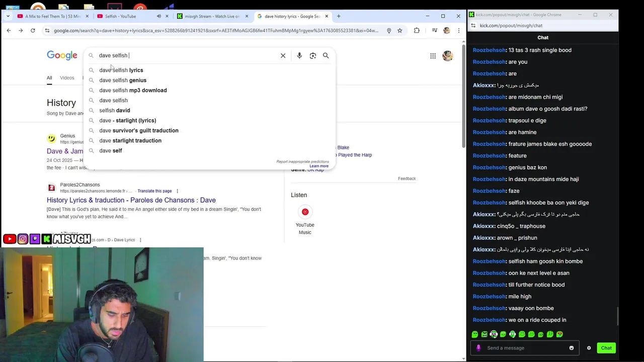This screenshot has height=362, width=644.
Task: Click the Chrome address bar URL
Action: pyautogui.click(x=216, y=31)
